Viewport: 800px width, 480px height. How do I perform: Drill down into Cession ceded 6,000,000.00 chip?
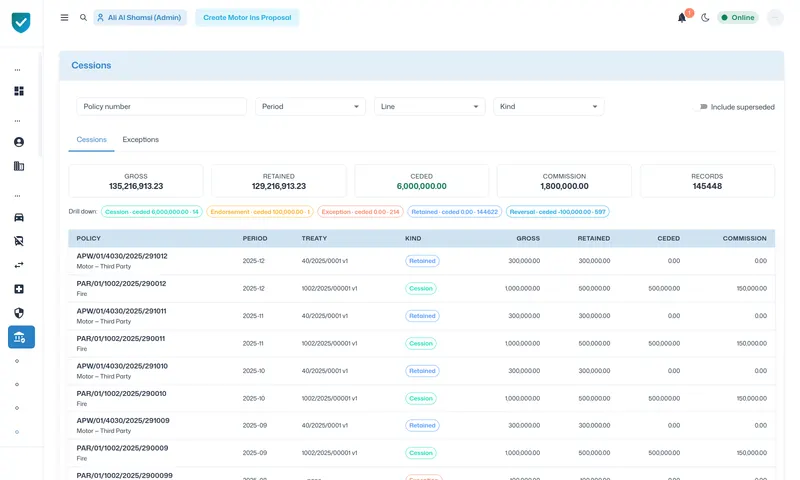(x=152, y=212)
